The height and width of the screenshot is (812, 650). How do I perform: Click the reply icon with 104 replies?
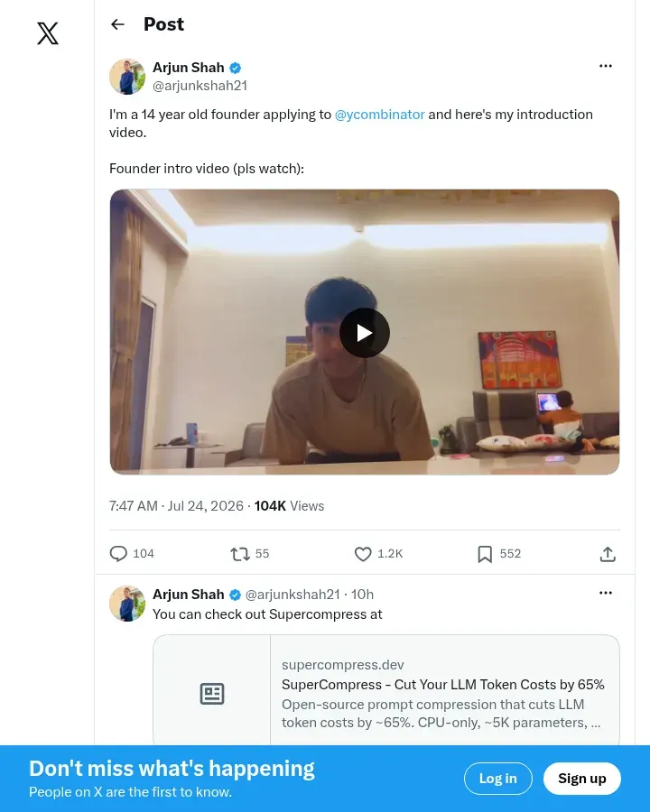click(118, 554)
